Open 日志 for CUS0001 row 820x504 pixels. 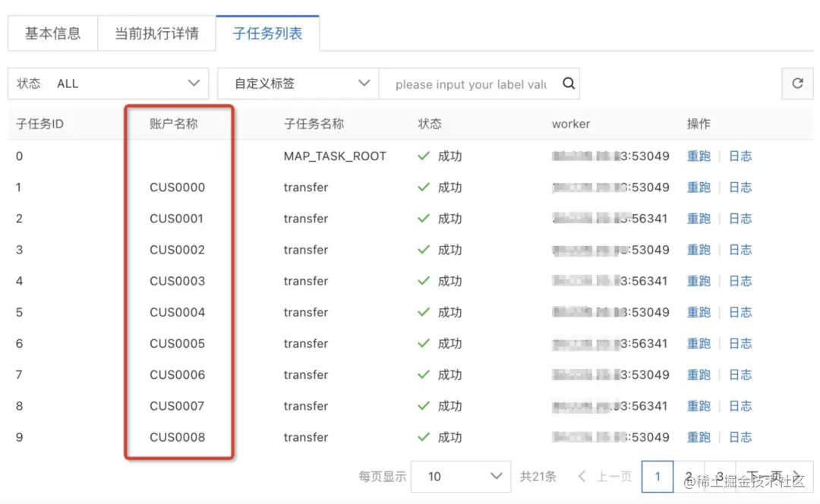(740, 219)
